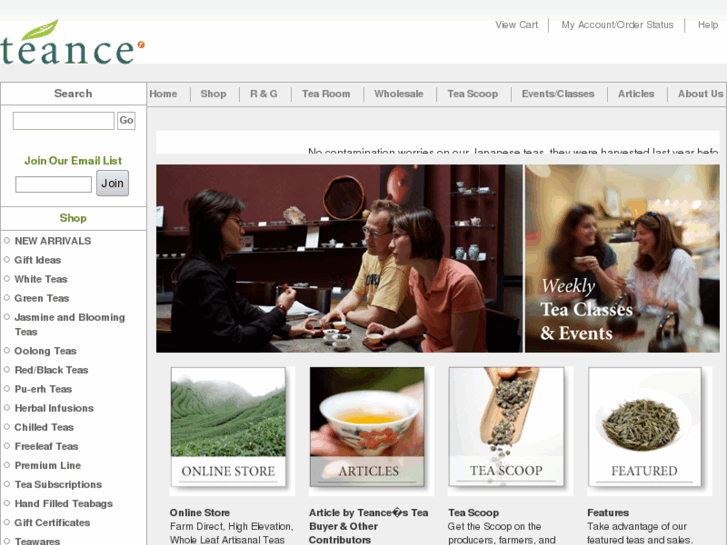Click the Join email button
Viewport: 727px width, 545px height.
click(112, 183)
